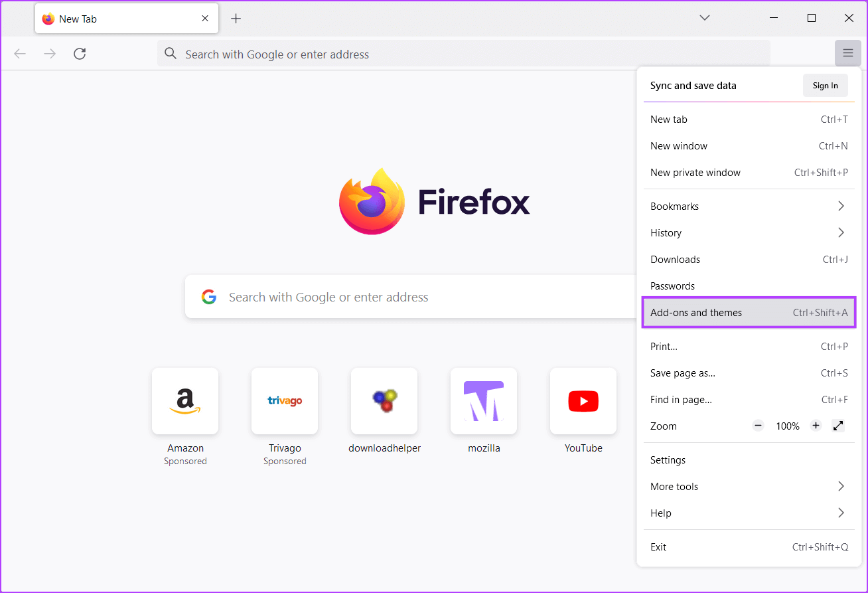The height and width of the screenshot is (593, 868).
Task: Click the Google icon in search box
Action: pyautogui.click(x=209, y=297)
